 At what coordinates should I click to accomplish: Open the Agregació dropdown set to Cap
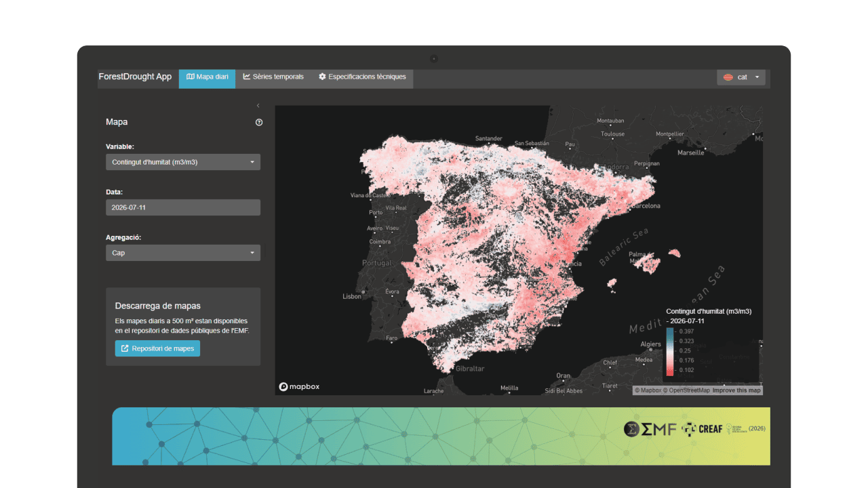tap(183, 253)
